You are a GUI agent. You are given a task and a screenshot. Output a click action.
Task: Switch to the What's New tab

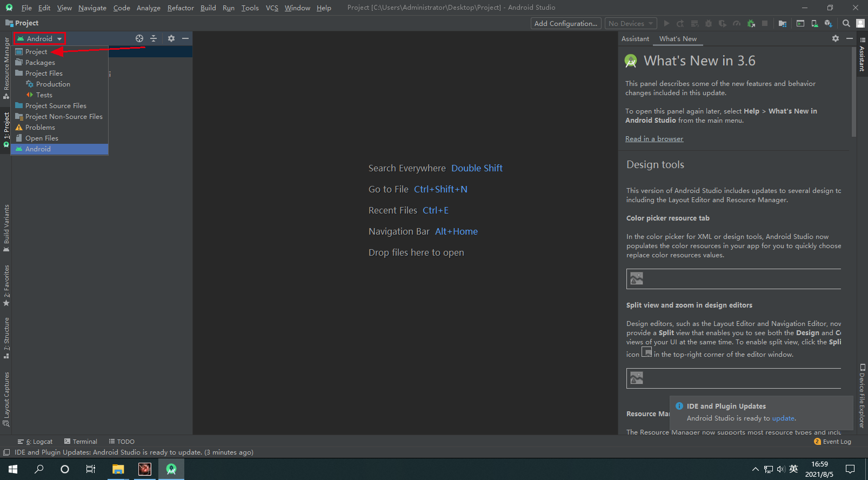(678, 39)
